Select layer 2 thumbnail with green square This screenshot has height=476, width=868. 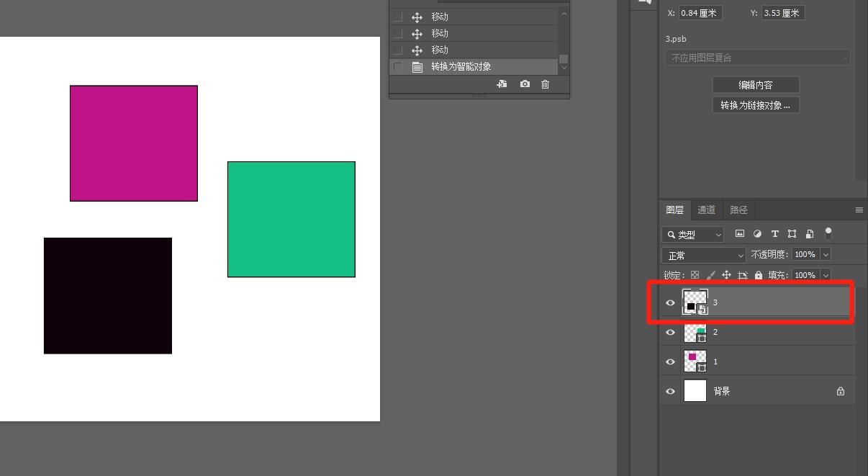(695, 333)
